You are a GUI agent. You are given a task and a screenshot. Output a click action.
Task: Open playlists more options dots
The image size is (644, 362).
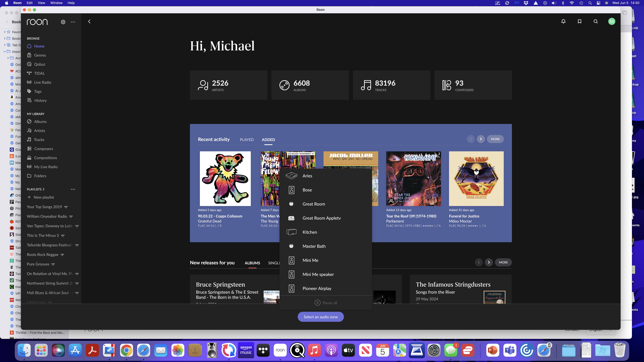tap(73, 189)
